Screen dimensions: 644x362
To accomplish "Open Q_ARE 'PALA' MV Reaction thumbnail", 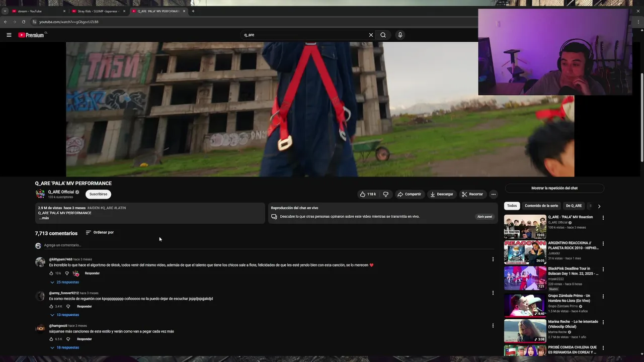I will (525, 226).
